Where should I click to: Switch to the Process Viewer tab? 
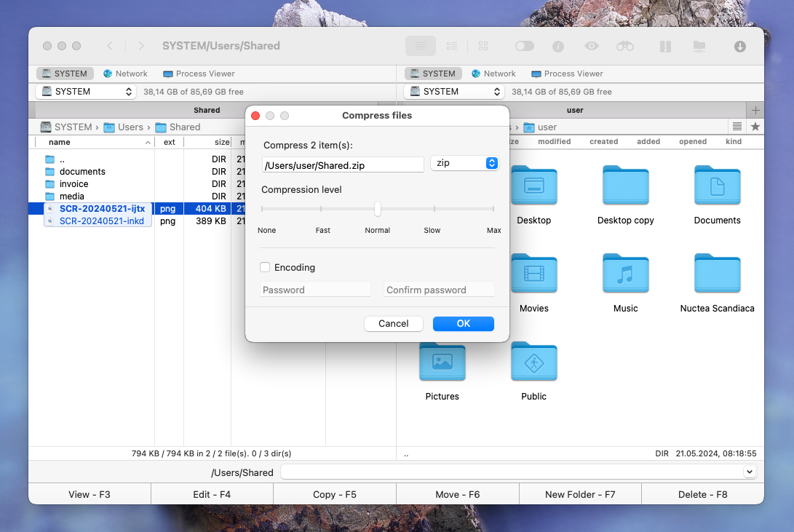198,73
